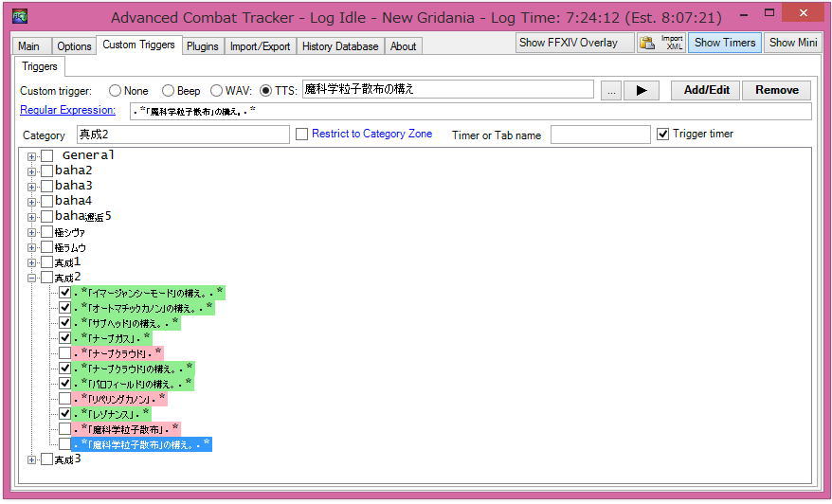Check the highlighted 魔科学粒子散布の構え trigger checkbox

click(64, 444)
